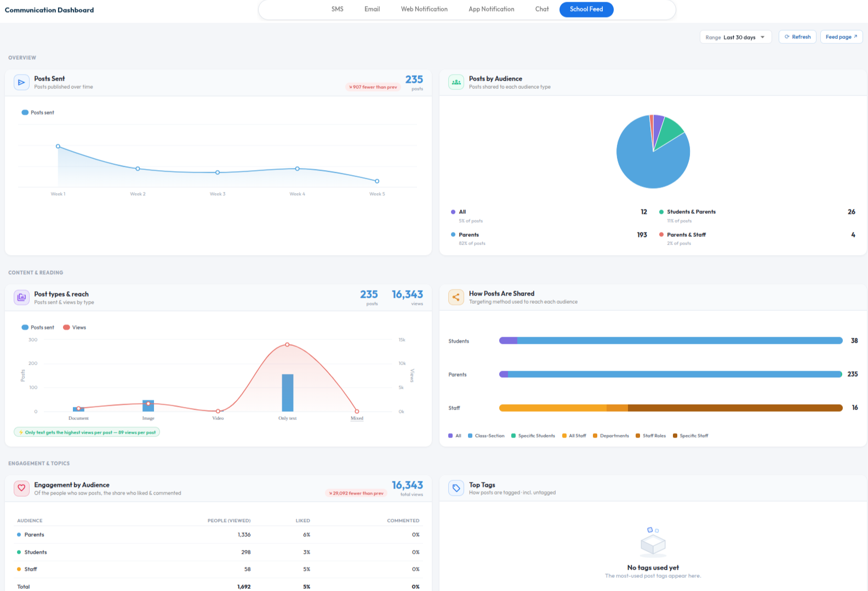Viewport: 868px width, 591px height.
Task: Toggle Posts sent legend in Posts Sent chart
Action: point(38,112)
